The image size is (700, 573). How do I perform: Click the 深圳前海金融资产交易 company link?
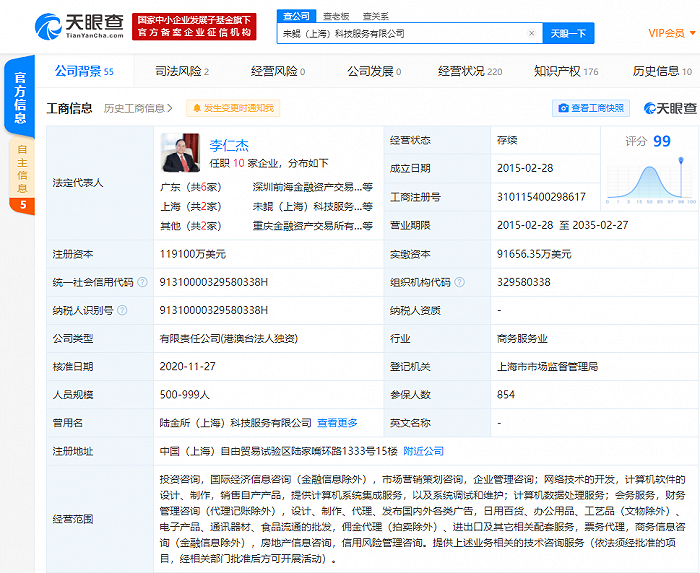click(x=312, y=187)
